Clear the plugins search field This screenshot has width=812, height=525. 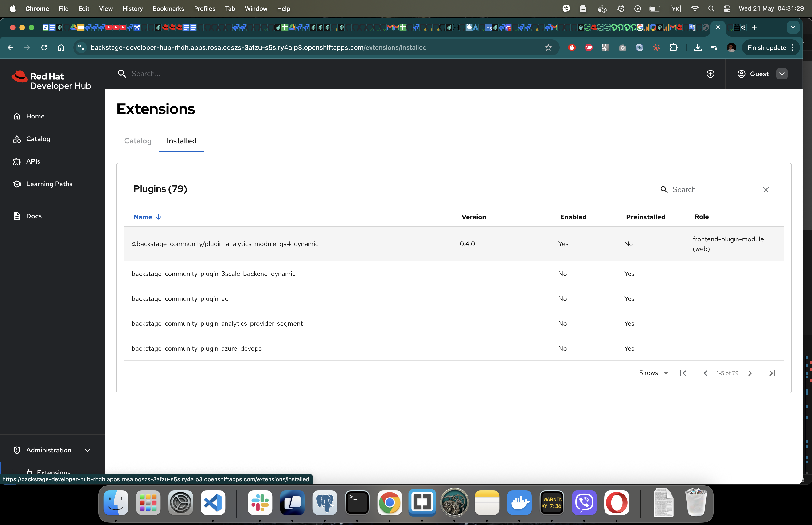pos(766,190)
